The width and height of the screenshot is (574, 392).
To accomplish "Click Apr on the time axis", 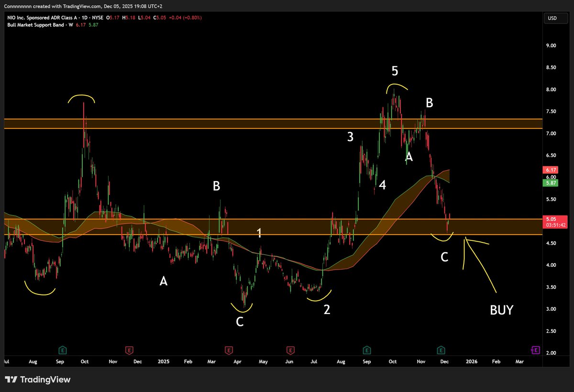I will pos(238,362).
